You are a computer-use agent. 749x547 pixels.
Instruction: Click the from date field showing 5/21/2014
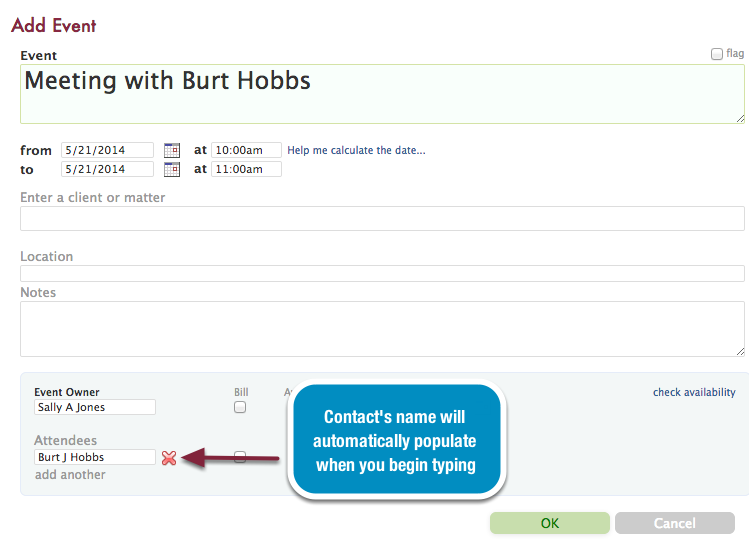(107, 150)
